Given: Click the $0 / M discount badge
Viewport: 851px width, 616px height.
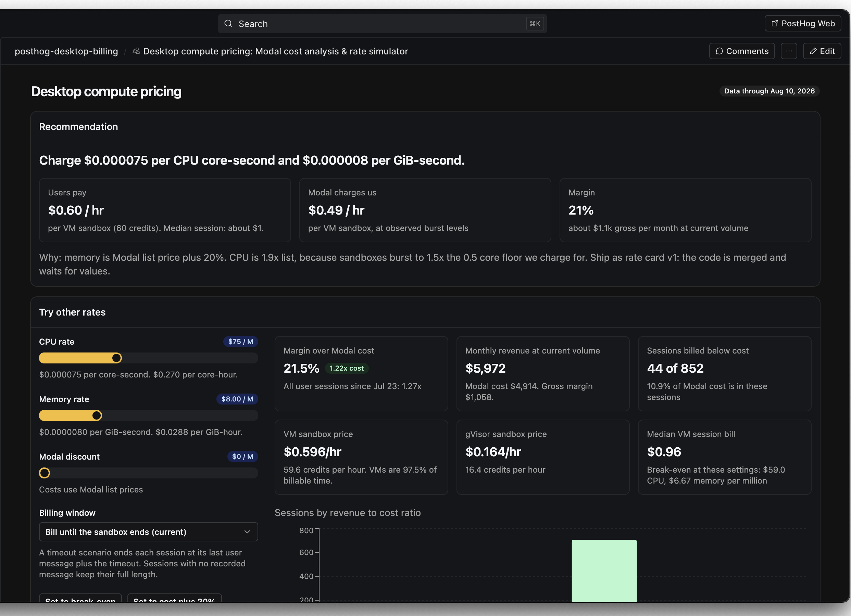Looking at the screenshot, I should [x=242, y=456].
